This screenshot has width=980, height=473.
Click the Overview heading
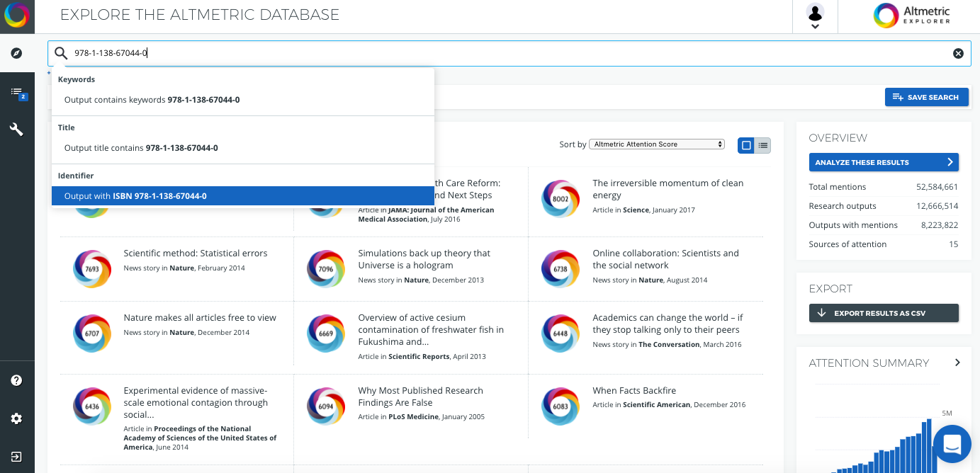[x=838, y=138]
